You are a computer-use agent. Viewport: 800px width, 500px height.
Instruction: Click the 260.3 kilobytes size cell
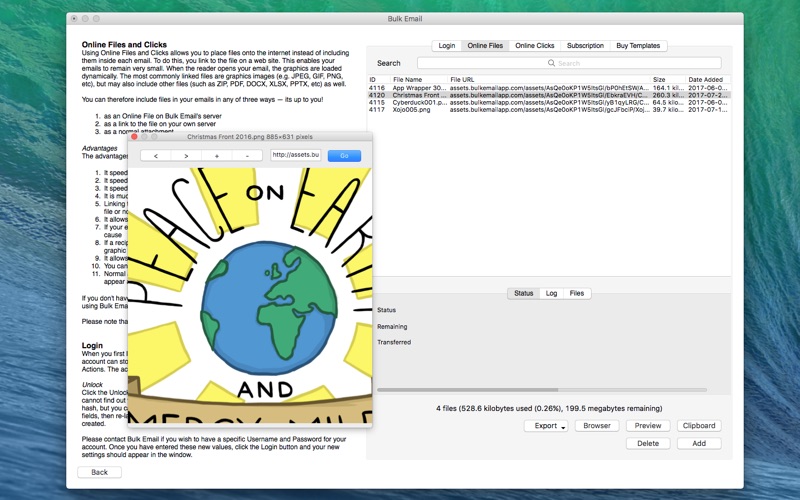668,95
